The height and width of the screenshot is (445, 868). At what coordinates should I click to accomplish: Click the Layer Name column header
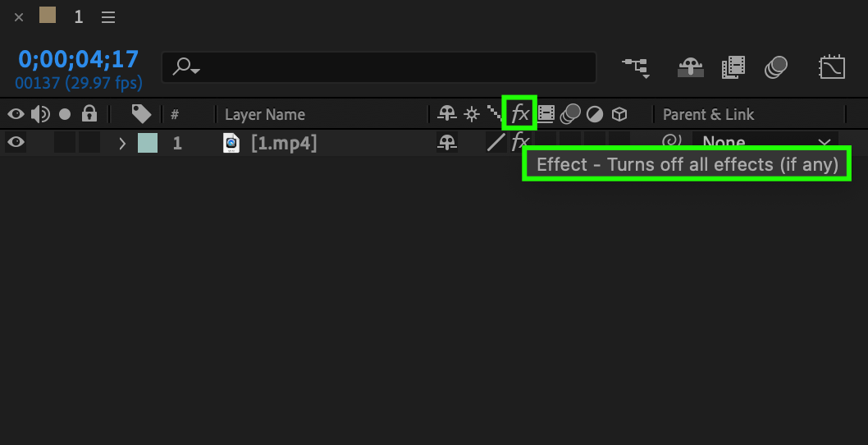(x=264, y=114)
